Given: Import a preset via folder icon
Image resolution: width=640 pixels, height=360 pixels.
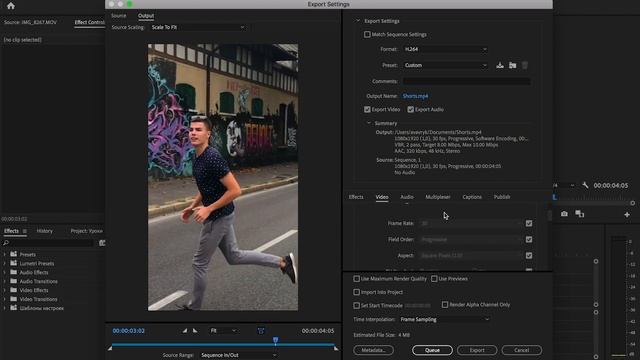Looking at the screenshot, I should tap(512, 65).
